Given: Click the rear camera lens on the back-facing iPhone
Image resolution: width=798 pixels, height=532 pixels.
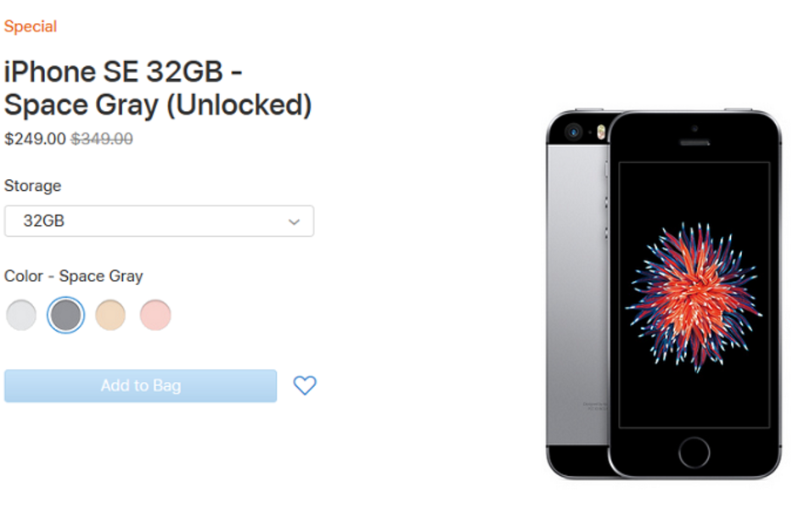Looking at the screenshot, I should pyautogui.click(x=574, y=132).
